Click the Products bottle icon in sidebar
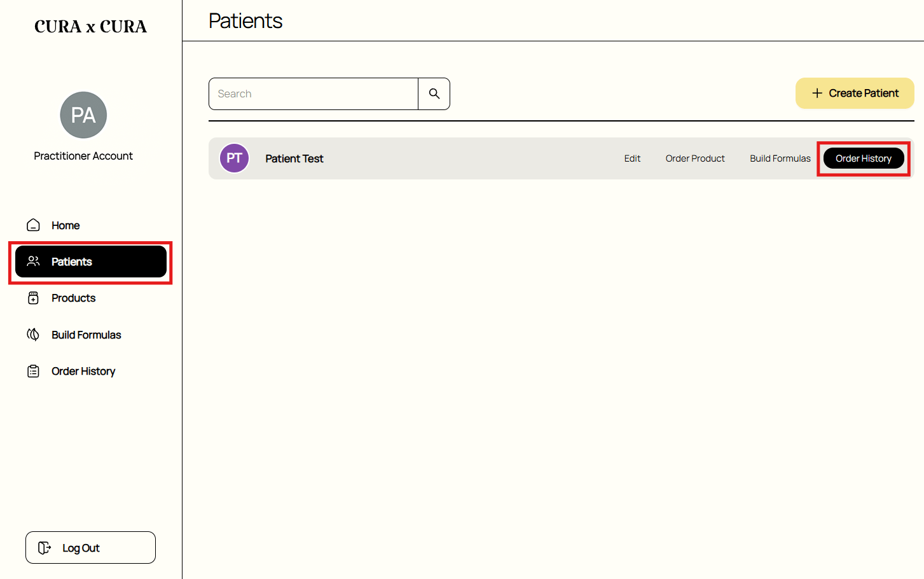The width and height of the screenshot is (924, 579). [x=34, y=298]
